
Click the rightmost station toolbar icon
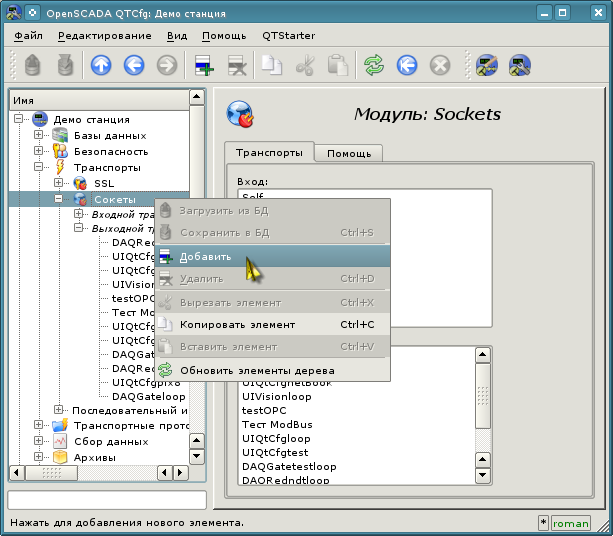pos(519,66)
